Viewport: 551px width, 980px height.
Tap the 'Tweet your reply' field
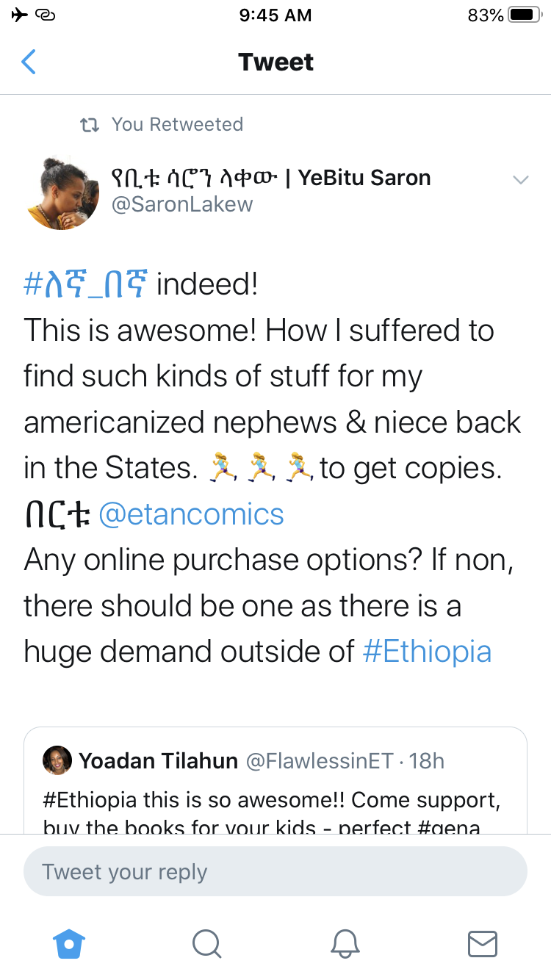pos(275,872)
